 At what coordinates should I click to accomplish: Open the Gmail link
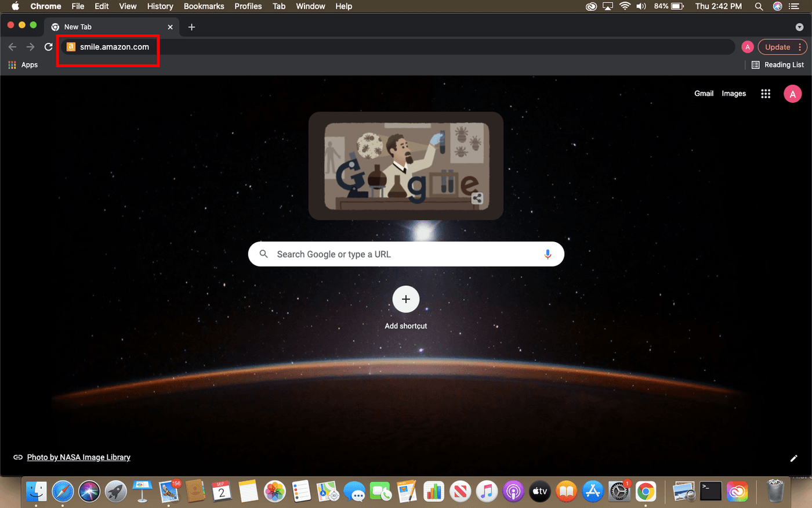coord(704,93)
